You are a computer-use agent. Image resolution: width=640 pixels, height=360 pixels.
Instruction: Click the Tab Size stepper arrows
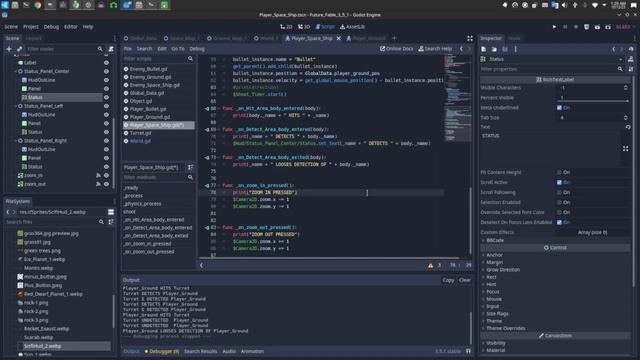point(626,118)
